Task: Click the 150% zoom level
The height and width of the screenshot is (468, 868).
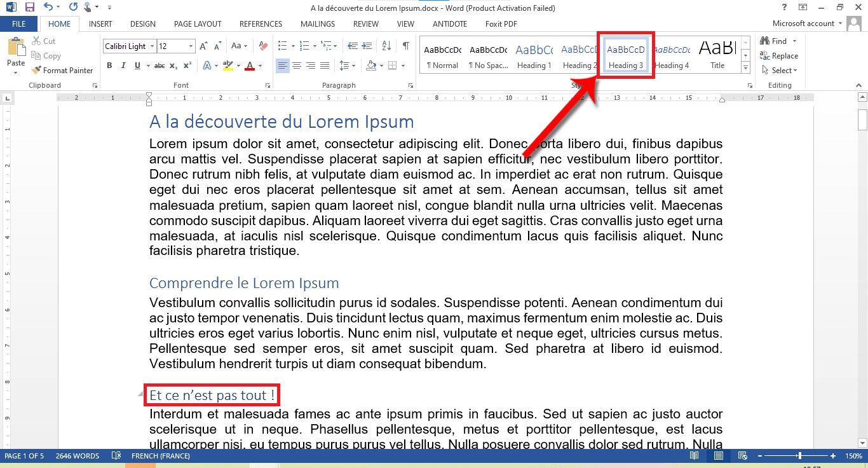Action: tap(853, 456)
